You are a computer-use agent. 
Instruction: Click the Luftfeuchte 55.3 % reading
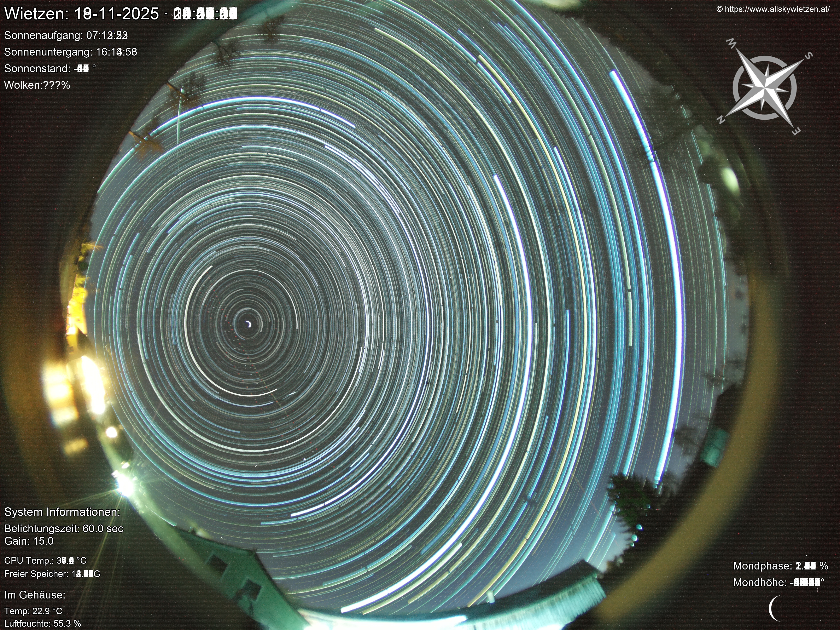pos(42,624)
